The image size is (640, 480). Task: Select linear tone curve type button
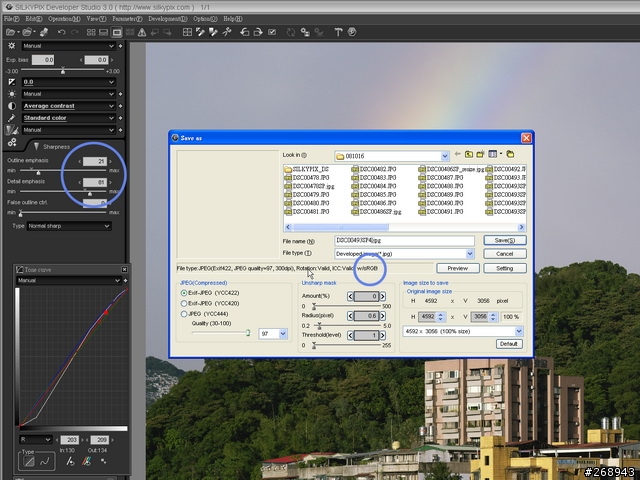coord(29,462)
